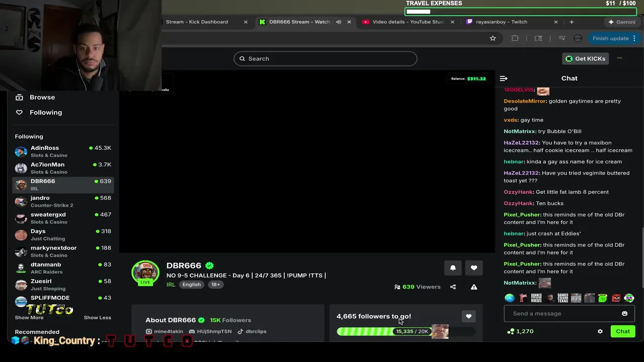Image resolution: width=644 pixels, height=362 pixels.
Task: Click the 1,270 channel points icon
Action: [511, 332]
